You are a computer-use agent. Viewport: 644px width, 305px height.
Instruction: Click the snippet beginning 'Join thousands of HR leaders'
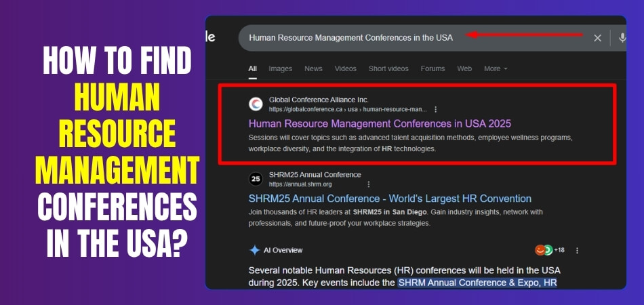(x=395, y=218)
